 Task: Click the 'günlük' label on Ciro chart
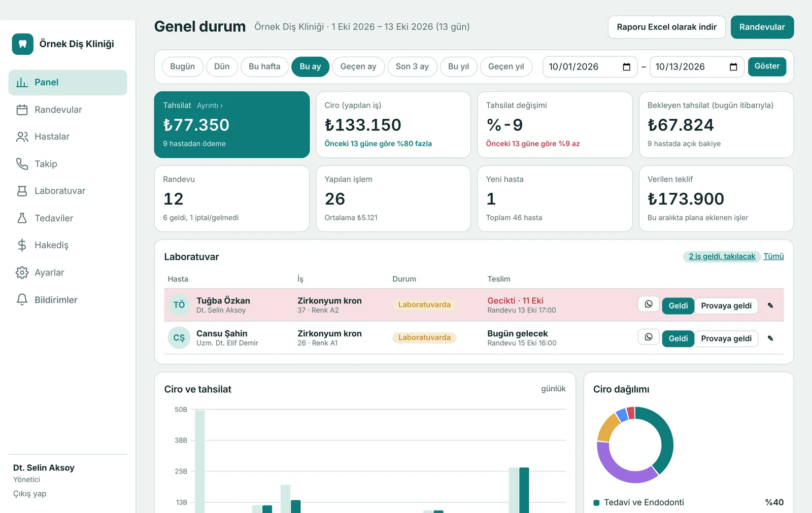tap(553, 389)
